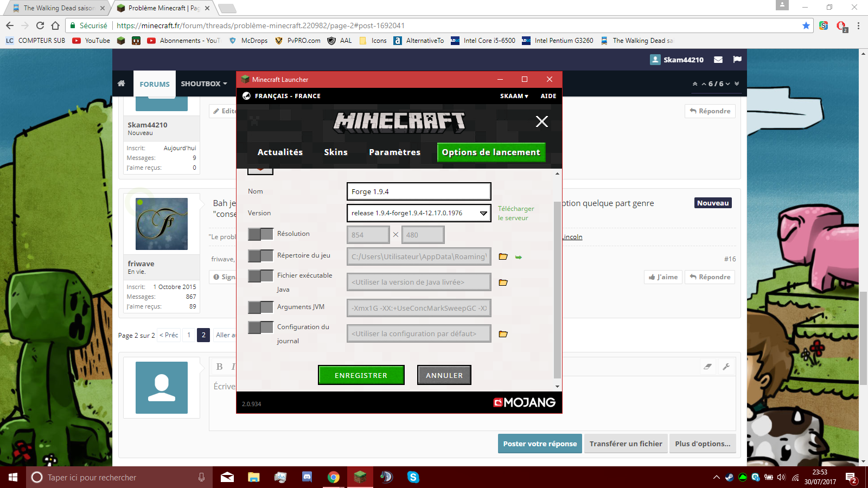Click the Arguments JVM text field
This screenshot has height=488, width=868.
pos(419,308)
